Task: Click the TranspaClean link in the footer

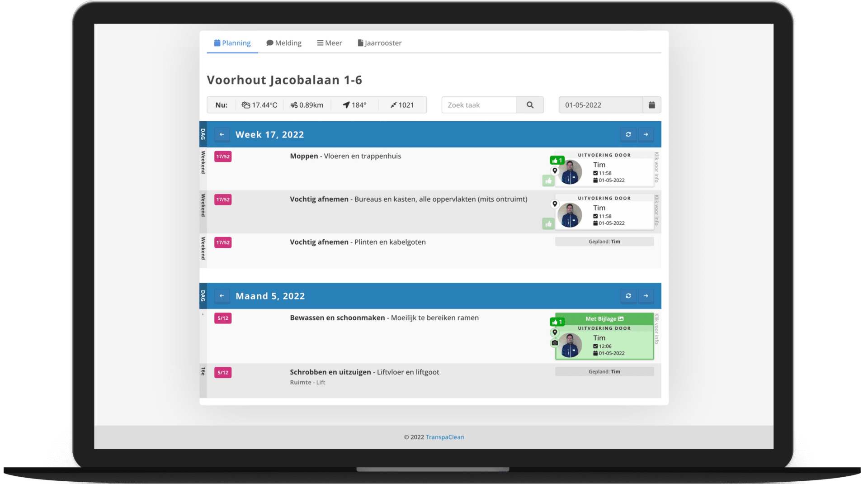Action: (445, 437)
